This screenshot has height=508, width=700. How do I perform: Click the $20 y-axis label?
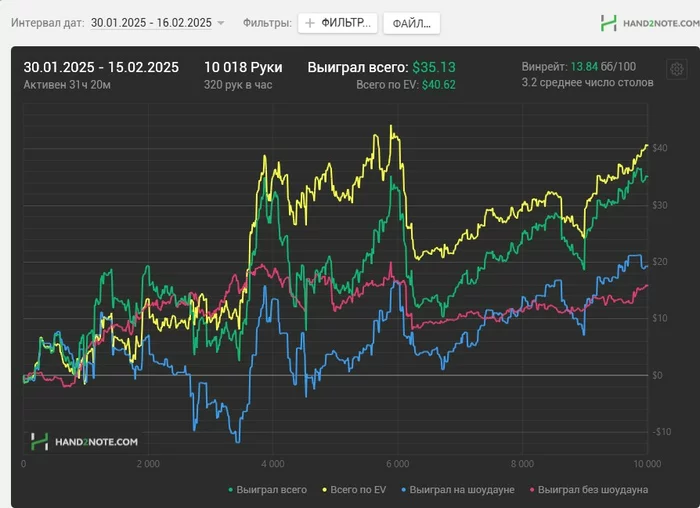coord(660,262)
